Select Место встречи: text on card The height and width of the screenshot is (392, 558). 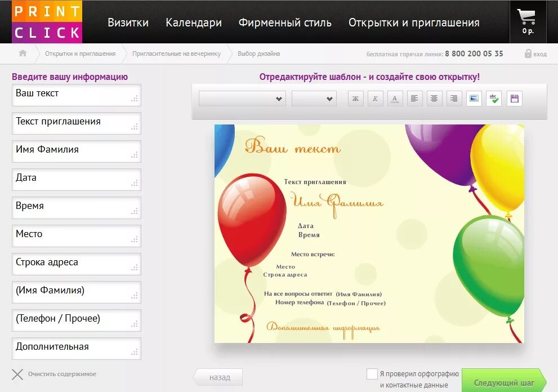point(313,254)
